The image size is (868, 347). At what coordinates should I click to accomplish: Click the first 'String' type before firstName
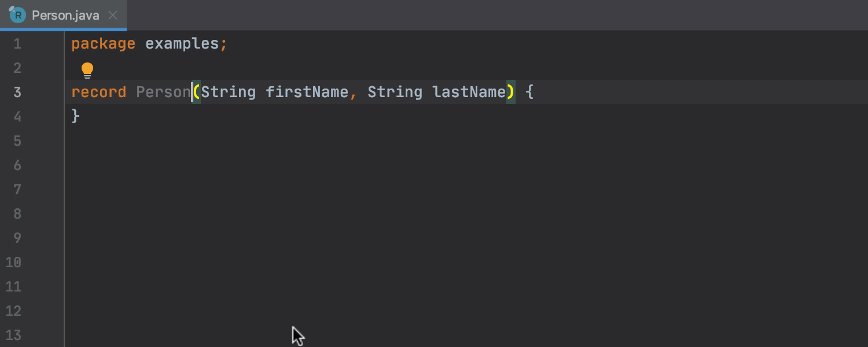pyautogui.click(x=228, y=93)
